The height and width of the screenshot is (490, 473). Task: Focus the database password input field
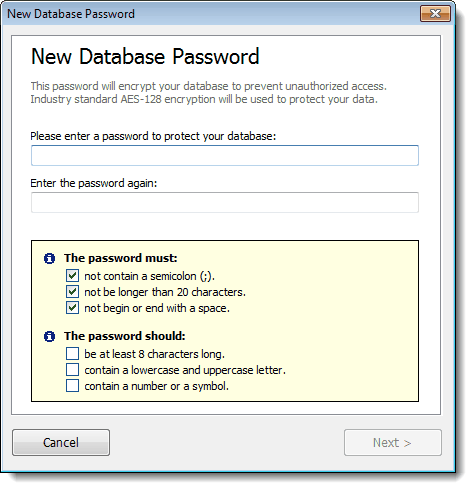tap(225, 155)
